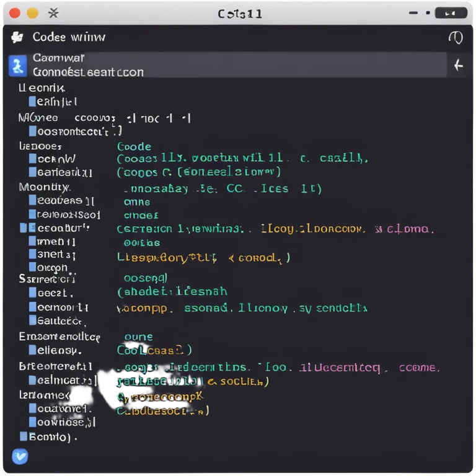Click the puzzle icon beside Codee header
Viewport: 476px width, 476px height.
17,37
